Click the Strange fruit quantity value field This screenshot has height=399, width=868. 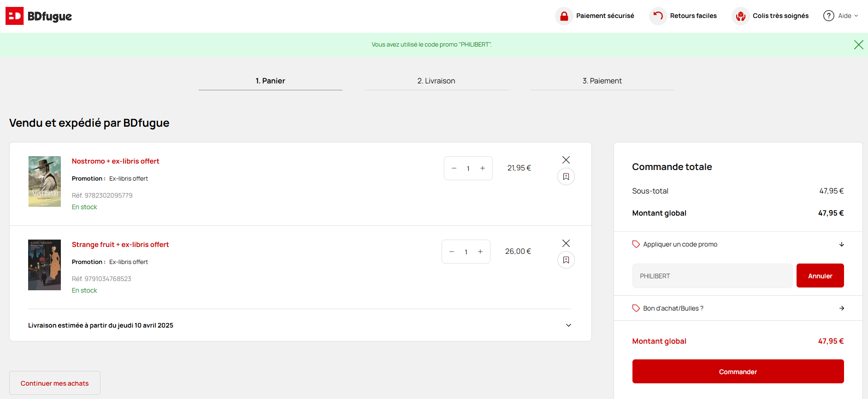[x=466, y=252]
